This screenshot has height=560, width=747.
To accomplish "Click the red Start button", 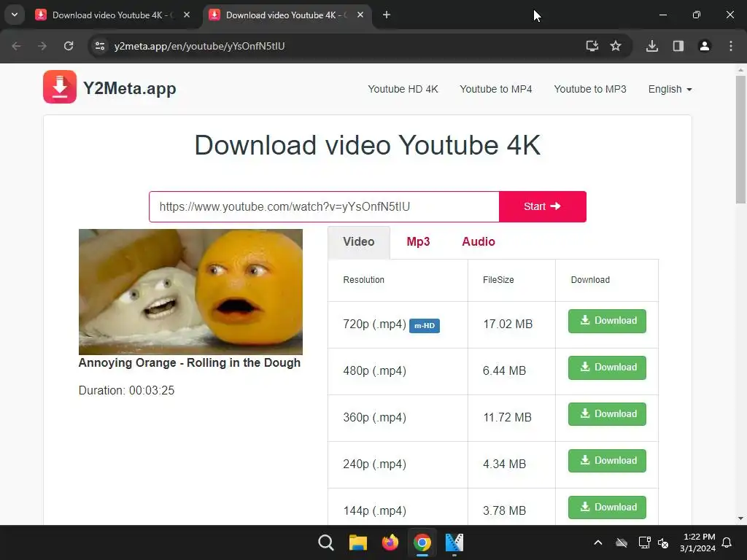I will (x=543, y=206).
